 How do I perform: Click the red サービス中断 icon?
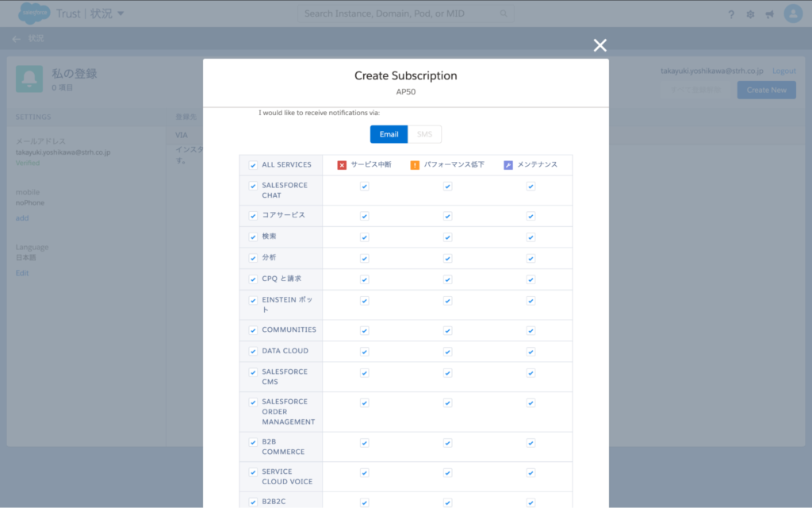342,165
